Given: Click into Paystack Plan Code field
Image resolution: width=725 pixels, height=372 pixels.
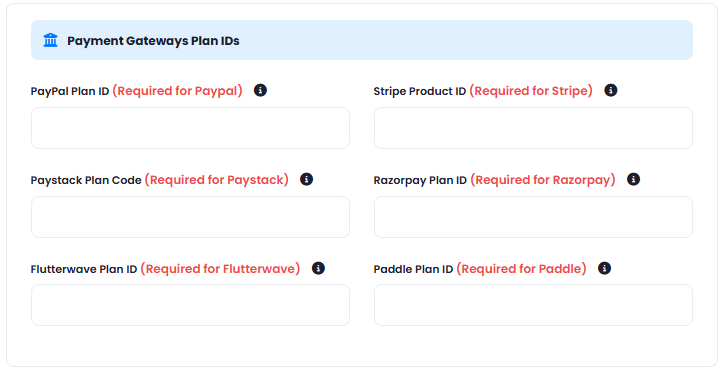Looking at the screenshot, I should tap(190, 217).
